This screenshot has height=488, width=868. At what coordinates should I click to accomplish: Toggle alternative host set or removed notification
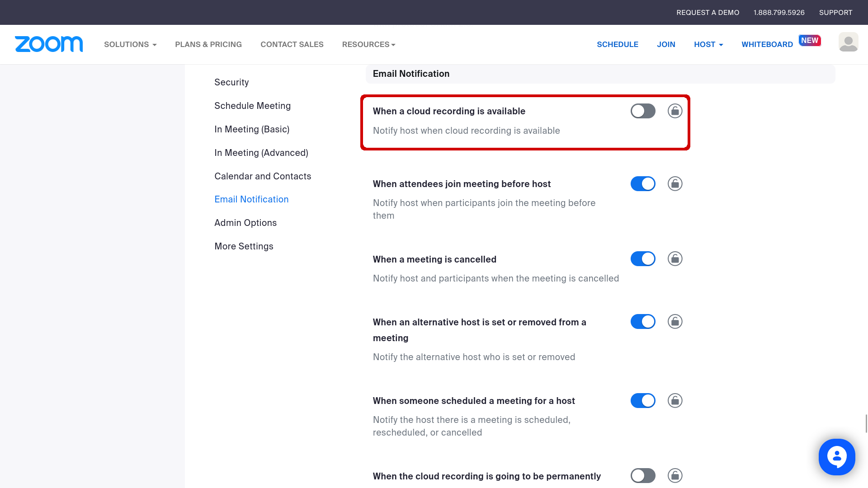[x=643, y=322]
